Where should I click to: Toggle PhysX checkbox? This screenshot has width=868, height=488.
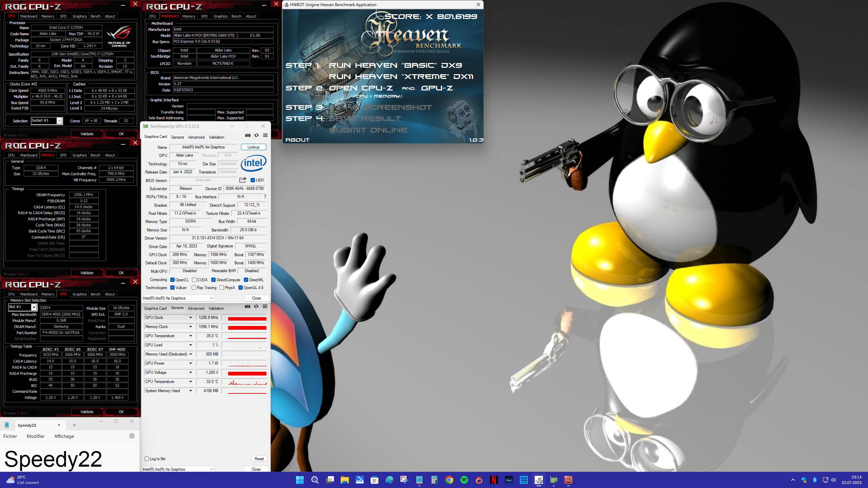point(221,288)
